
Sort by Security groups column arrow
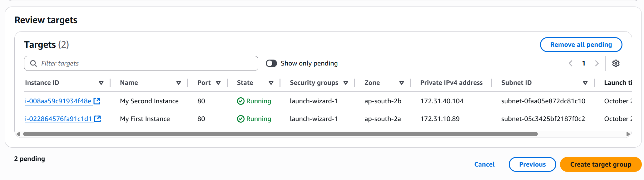[346, 83]
